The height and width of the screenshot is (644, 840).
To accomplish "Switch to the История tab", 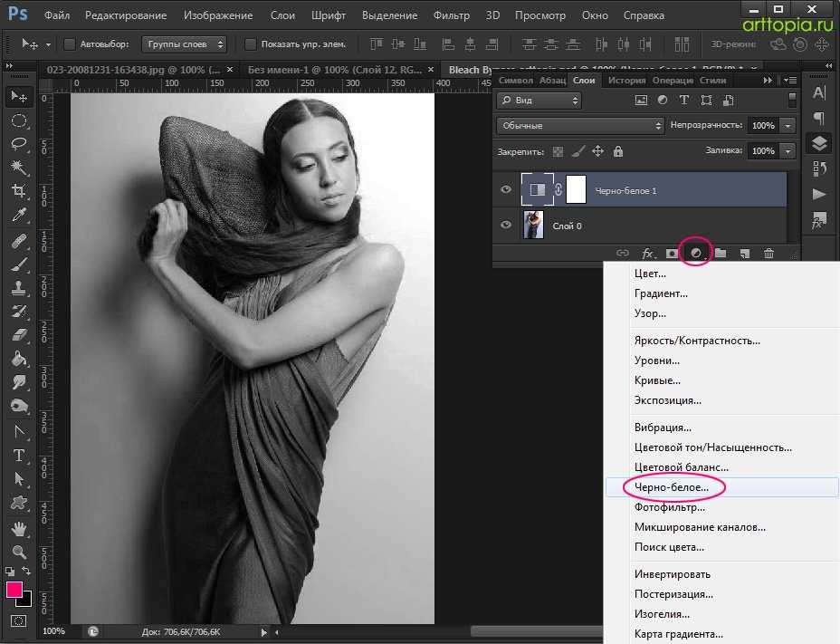I will (x=626, y=81).
